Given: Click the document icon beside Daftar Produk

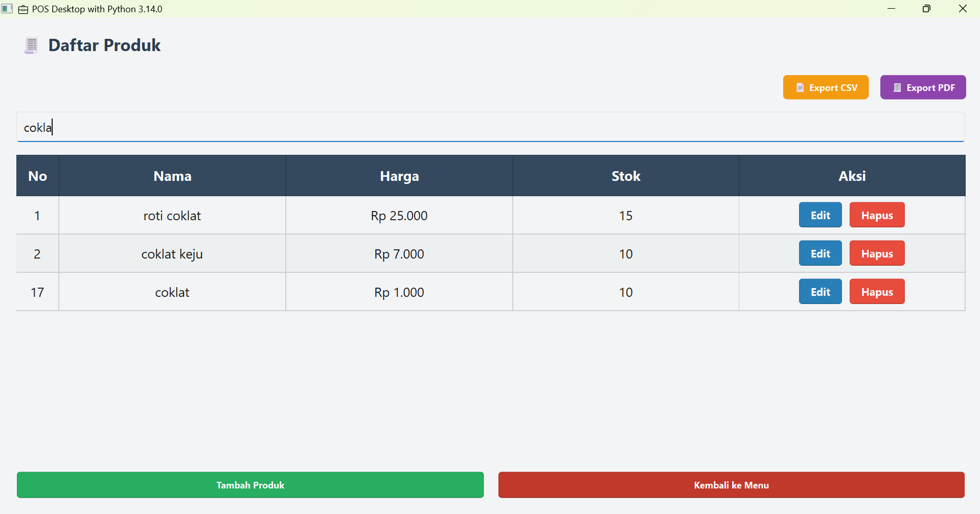Looking at the screenshot, I should point(31,45).
